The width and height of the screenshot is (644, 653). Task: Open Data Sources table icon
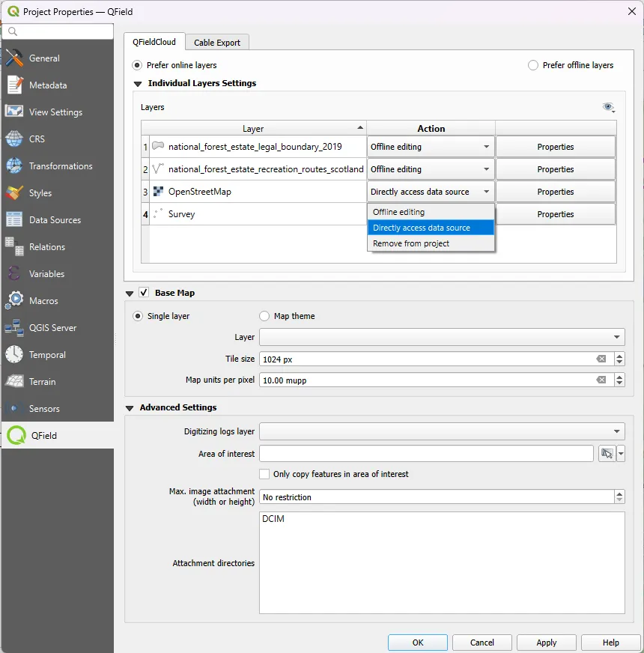coord(14,219)
